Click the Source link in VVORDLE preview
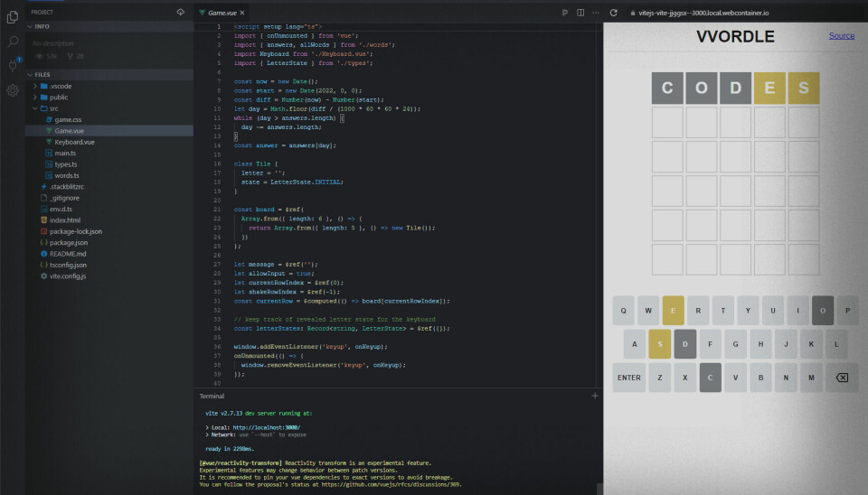The height and width of the screenshot is (495, 868). [842, 35]
